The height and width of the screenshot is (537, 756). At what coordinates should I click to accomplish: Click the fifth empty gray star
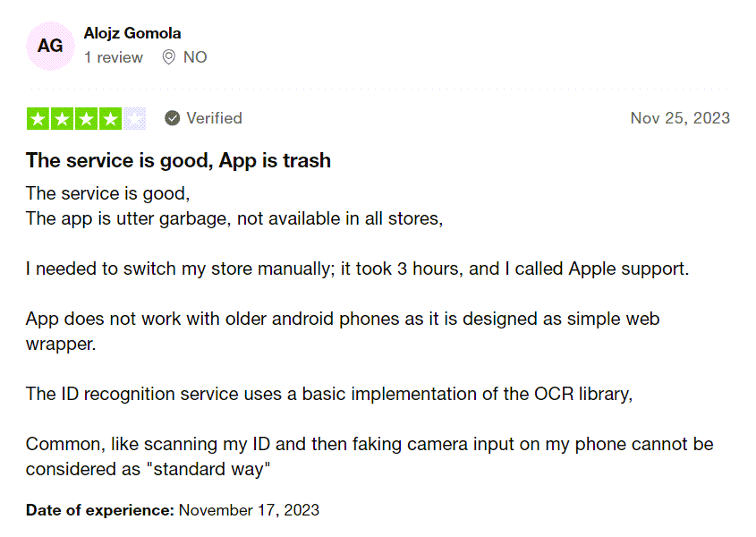tap(134, 119)
